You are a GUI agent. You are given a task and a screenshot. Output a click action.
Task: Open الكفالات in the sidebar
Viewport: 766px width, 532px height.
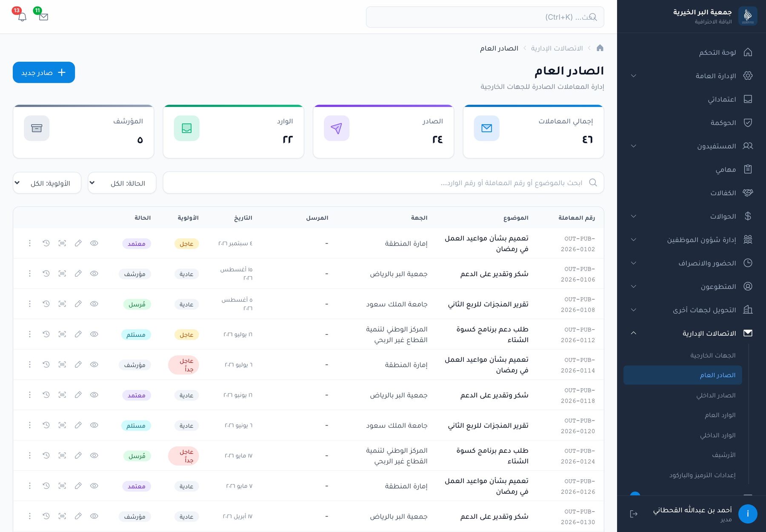coord(692,193)
